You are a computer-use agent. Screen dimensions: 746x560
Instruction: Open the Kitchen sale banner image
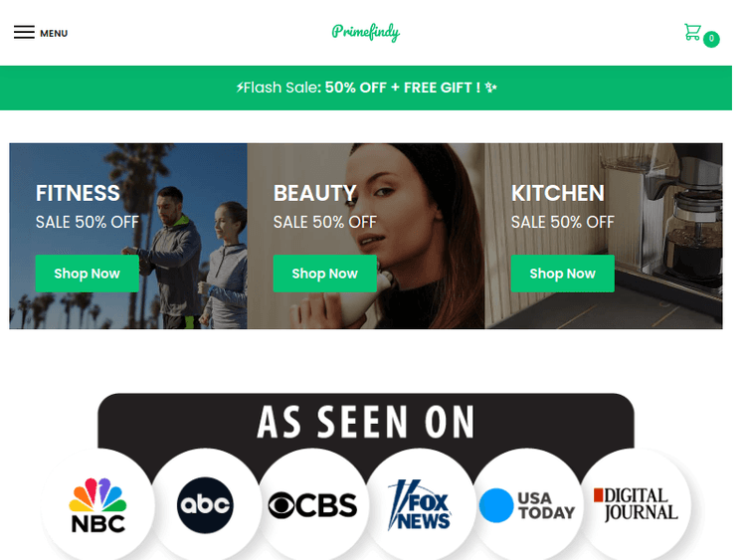604,236
